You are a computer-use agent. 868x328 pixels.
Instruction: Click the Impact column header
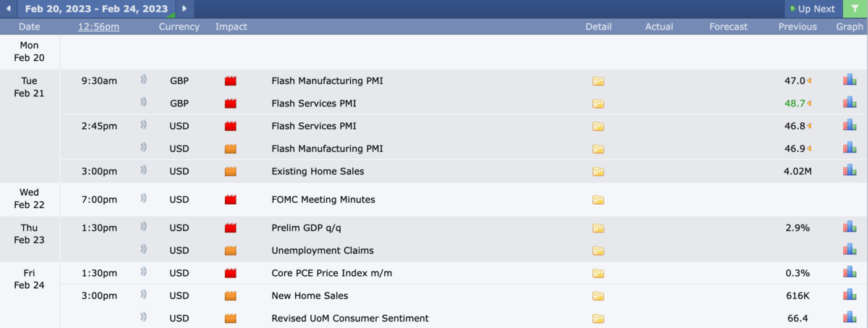(x=231, y=27)
